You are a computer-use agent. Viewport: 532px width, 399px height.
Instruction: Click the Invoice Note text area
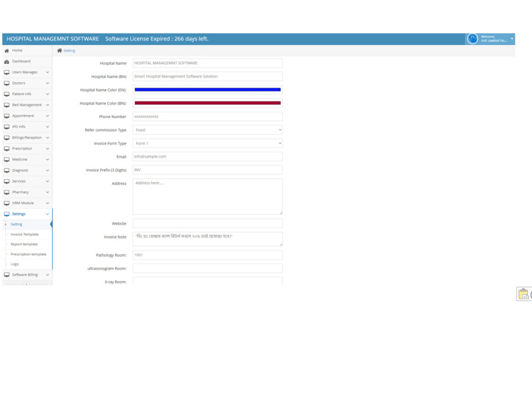pyautogui.click(x=207, y=239)
